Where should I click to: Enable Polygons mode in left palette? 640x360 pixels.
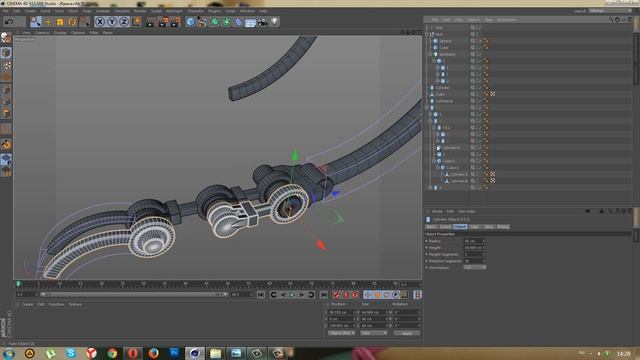pos(6,113)
